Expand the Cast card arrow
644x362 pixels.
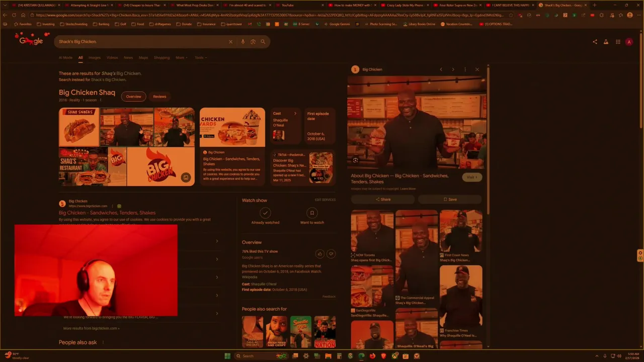tap(295, 114)
